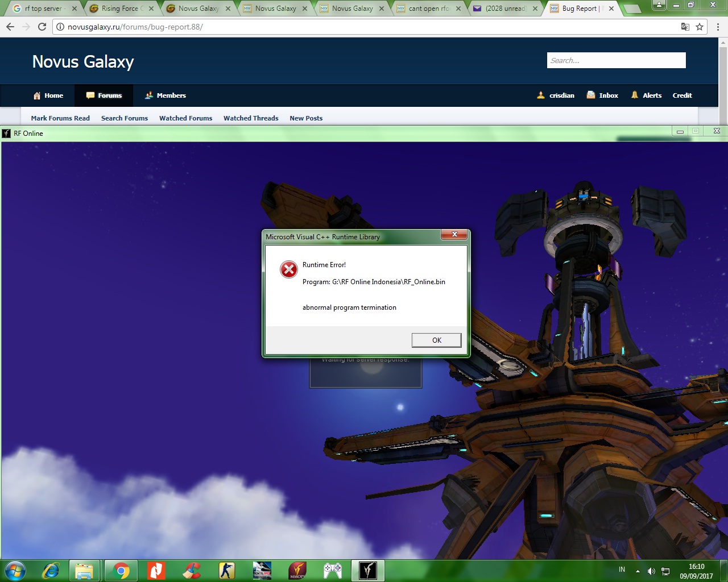Click 'abnormal program termination' text
The image size is (728, 582).
349,307
